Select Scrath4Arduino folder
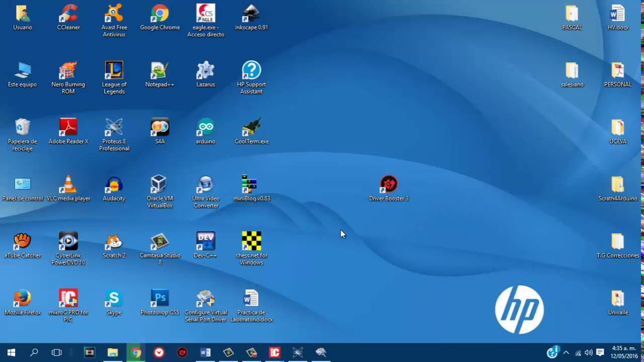The height and width of the screenshot is (362, 644). click(618, 188)
